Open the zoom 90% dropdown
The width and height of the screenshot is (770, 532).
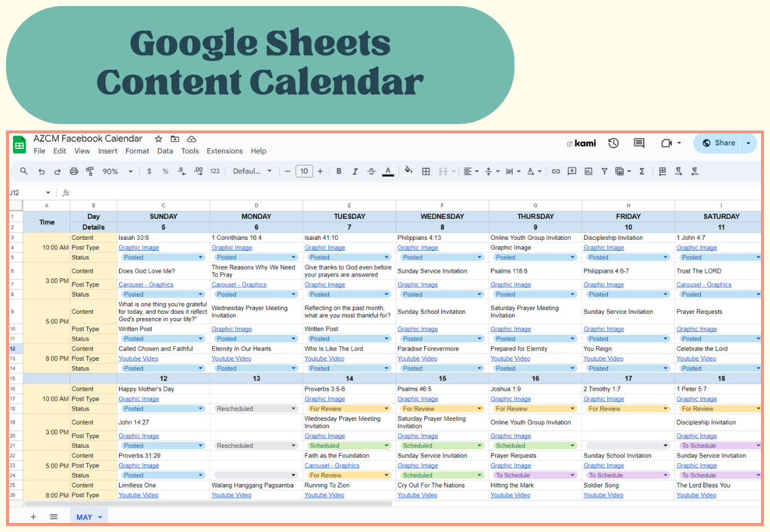click(118, 171)
